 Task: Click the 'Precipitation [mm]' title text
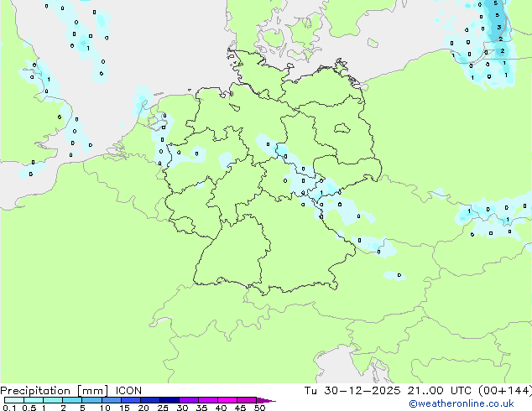pos(55,391)
